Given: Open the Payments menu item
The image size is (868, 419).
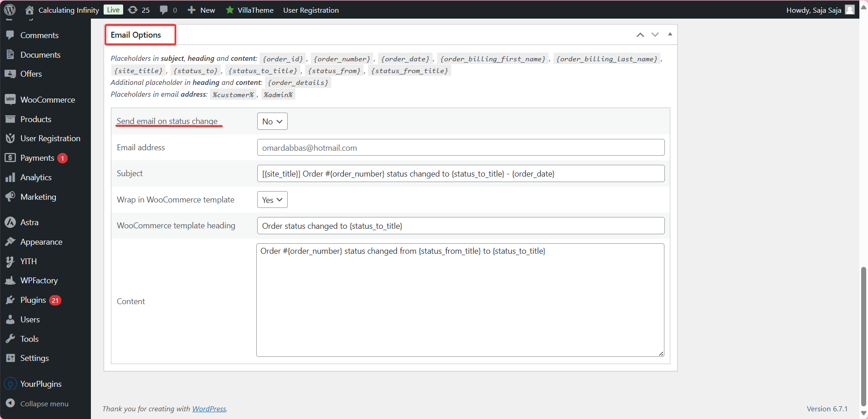Looking at the screenshot, I should (x=37, y=158).
